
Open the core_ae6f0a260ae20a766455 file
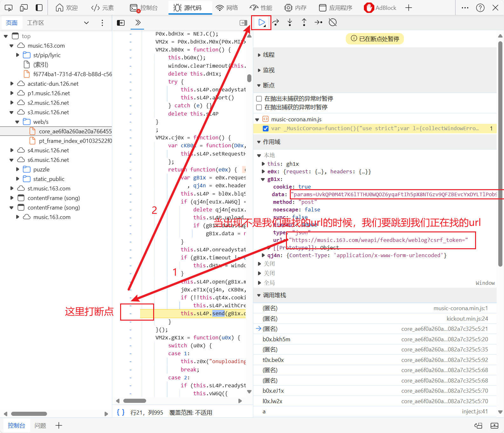point(75,131)
